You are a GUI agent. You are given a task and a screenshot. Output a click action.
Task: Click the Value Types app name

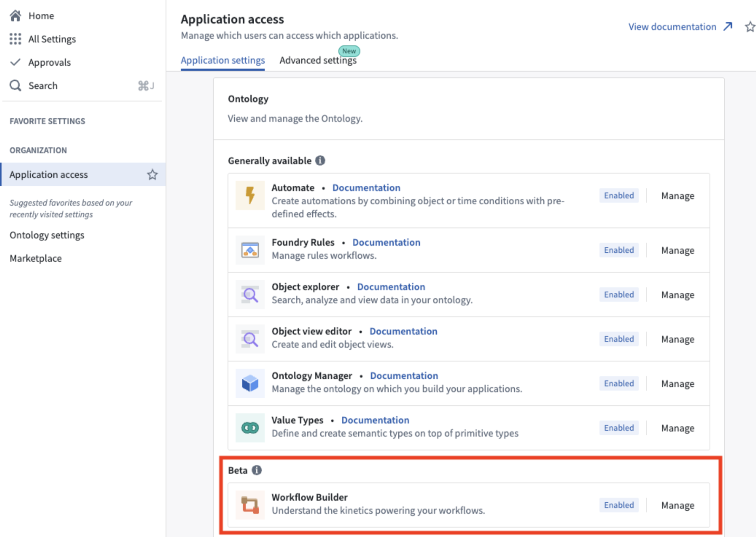pyautogui.click(x=297, y=420)
